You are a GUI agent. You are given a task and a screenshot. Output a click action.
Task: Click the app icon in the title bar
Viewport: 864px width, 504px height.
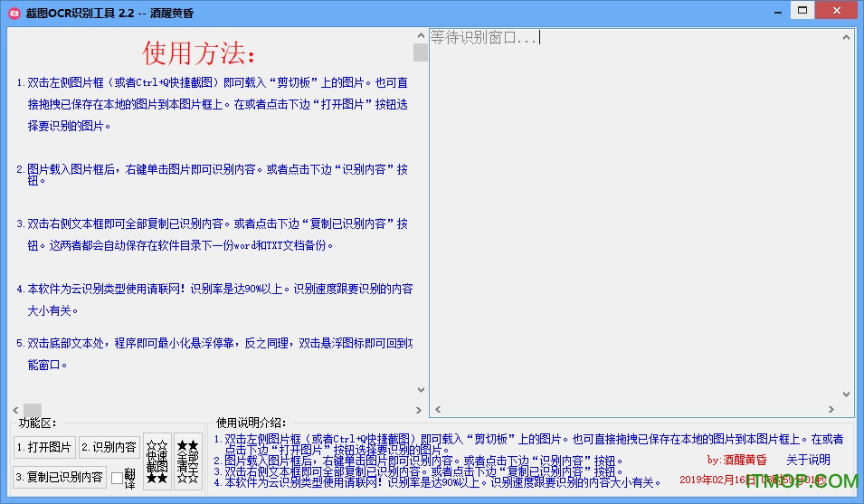pos(14,12)
